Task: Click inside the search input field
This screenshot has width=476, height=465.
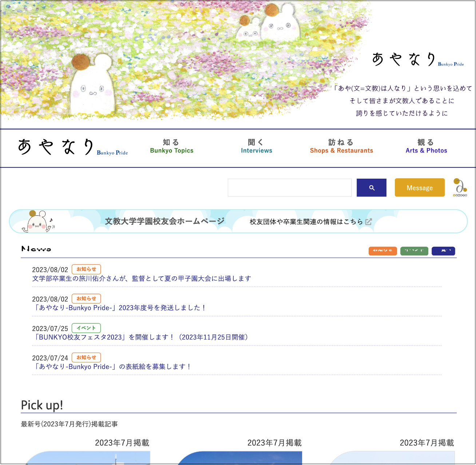Action: (289, 187)
